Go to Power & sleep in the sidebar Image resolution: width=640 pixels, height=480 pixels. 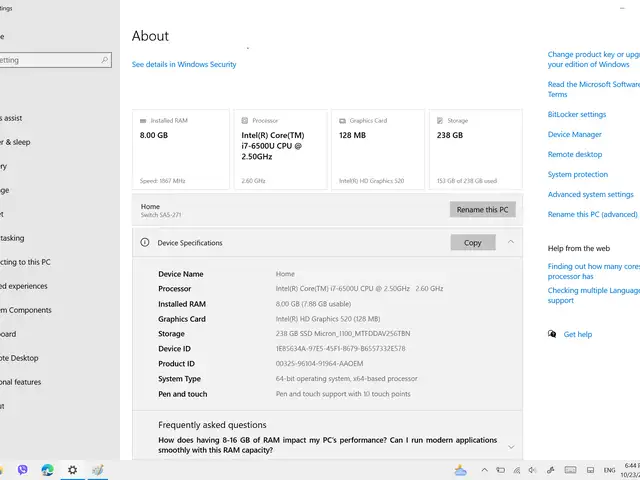coord(15,142)
